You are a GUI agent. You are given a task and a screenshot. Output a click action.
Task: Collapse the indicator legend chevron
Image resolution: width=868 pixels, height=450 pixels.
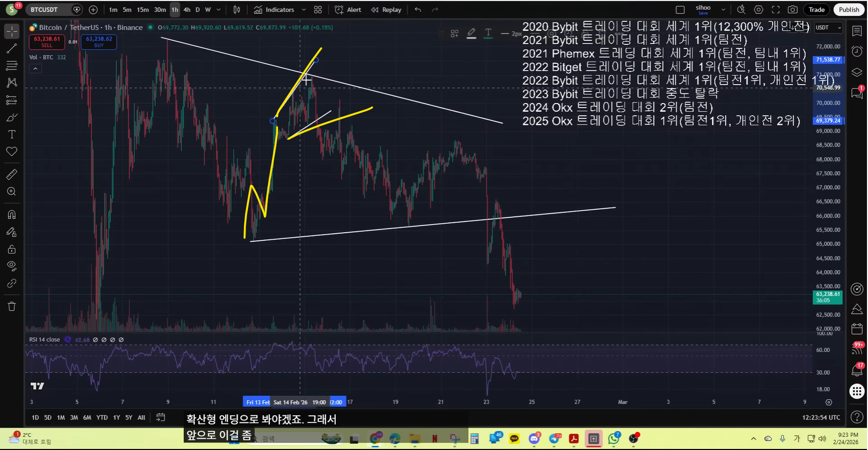[x=35, y=68]
